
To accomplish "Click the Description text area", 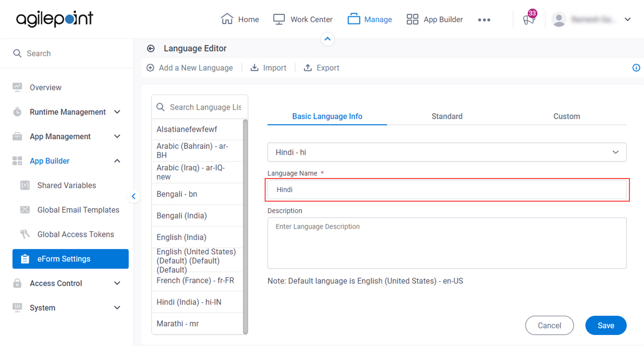I will pos(447,243).
